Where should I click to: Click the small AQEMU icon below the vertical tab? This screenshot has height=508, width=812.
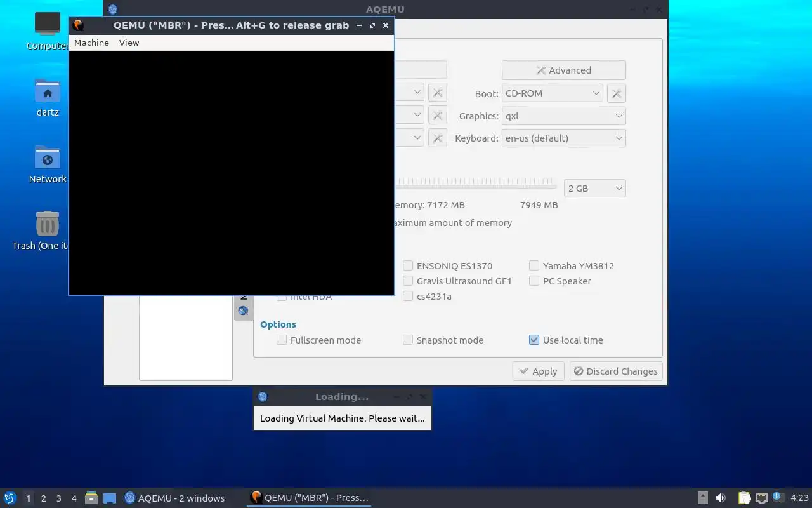click(243, 311)
